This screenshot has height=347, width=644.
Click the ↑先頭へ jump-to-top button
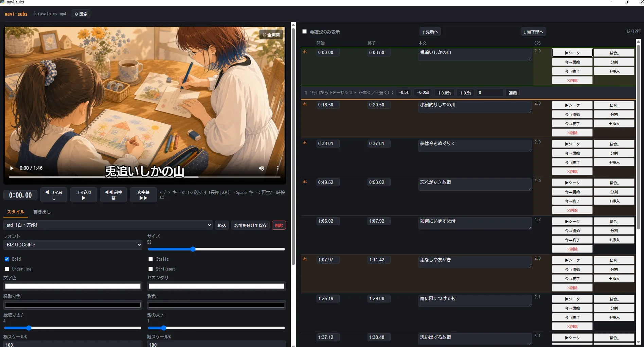430,32
